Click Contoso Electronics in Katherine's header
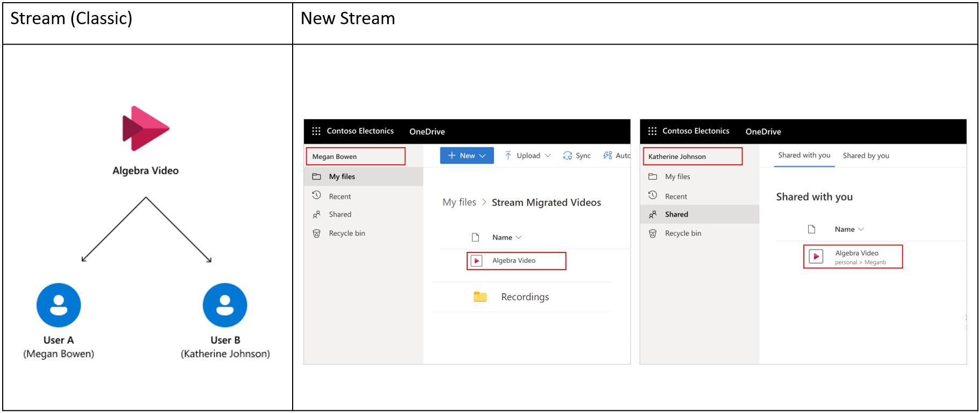 (x=695, y=131)
